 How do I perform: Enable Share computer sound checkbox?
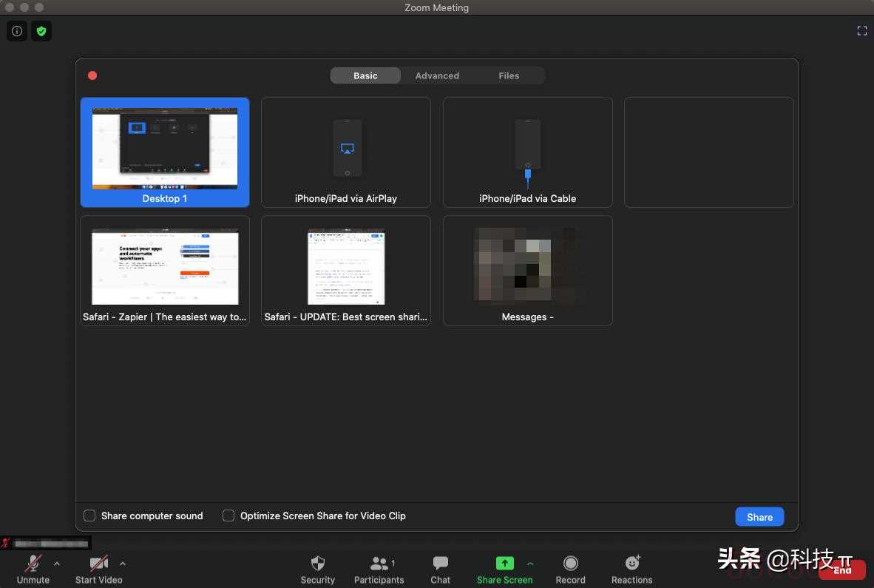tap(89, 516)
